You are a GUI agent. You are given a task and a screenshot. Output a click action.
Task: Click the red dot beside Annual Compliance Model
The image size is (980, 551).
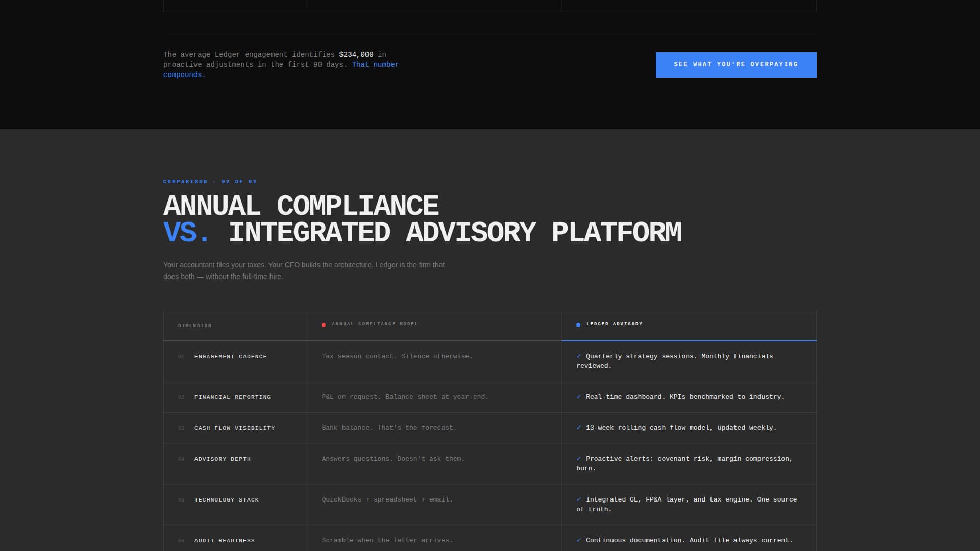(x=324, y=325)
